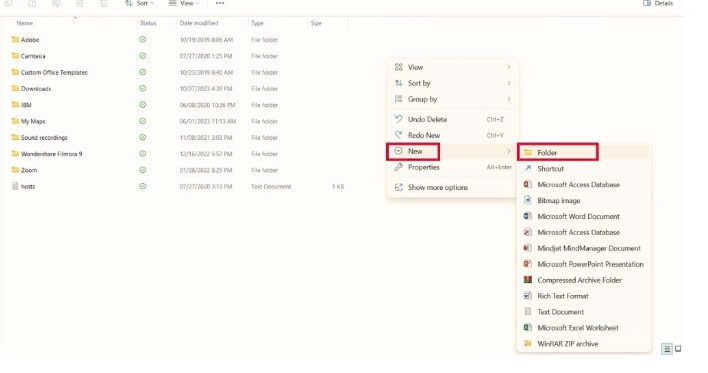The height and width of the screenshot is (373, 708).
Task: Click the sync status icon for hosts
Action: click(x=143, y=186)
